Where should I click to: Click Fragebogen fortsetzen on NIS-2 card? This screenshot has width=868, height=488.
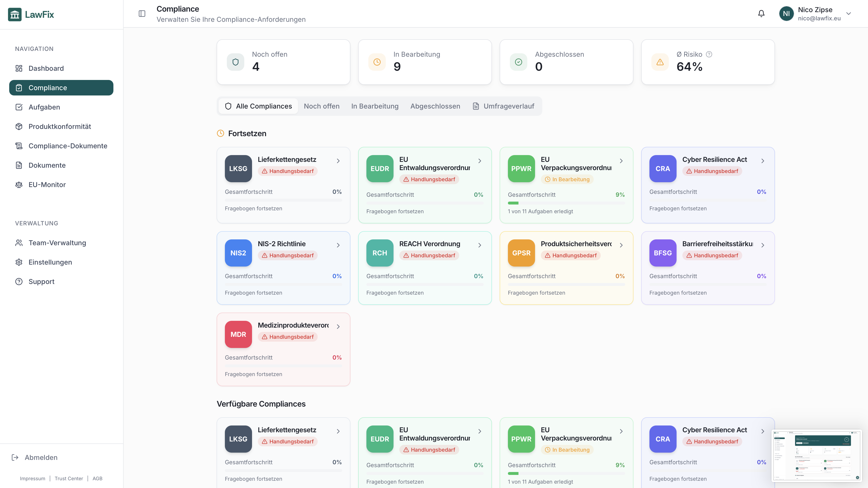coord(253,292)
